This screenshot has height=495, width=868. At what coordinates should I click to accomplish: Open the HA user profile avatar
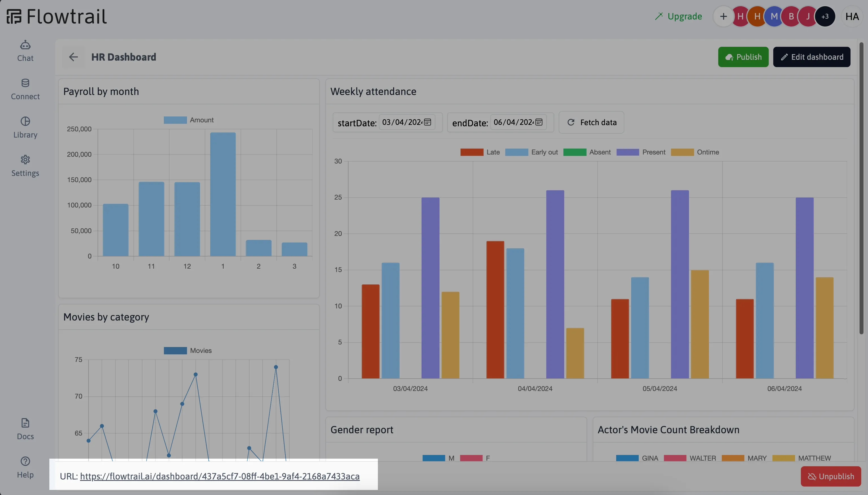[852, 16]
